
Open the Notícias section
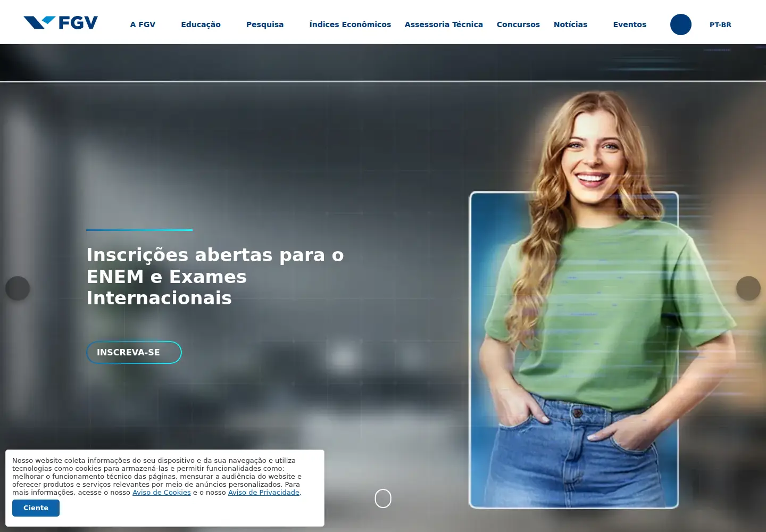[570, 24]
